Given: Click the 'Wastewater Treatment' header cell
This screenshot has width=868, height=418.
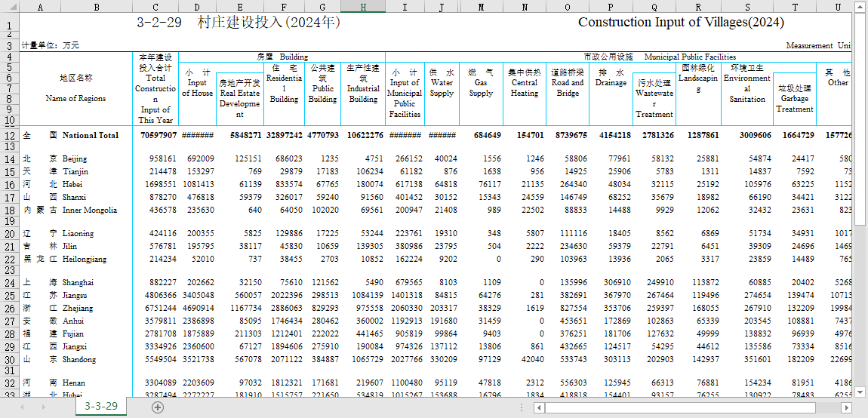Looking at the screenshot, I should [x=654, y=99].
